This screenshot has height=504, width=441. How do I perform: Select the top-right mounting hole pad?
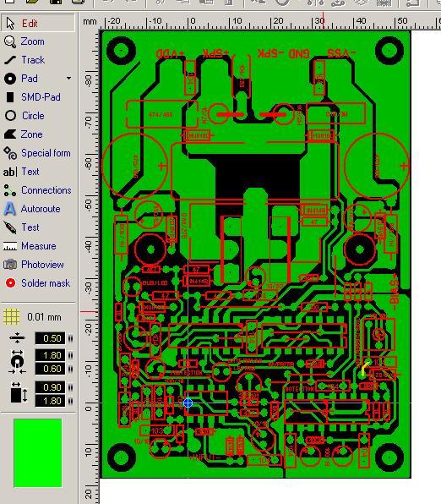click(389, 51)
